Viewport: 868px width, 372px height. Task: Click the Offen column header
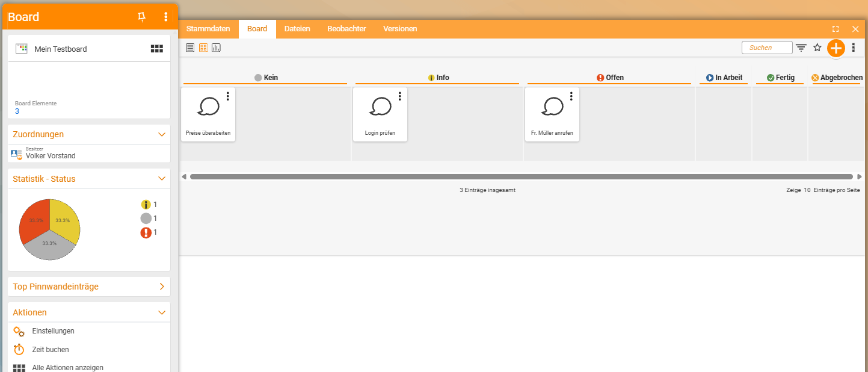click(609, 78)
